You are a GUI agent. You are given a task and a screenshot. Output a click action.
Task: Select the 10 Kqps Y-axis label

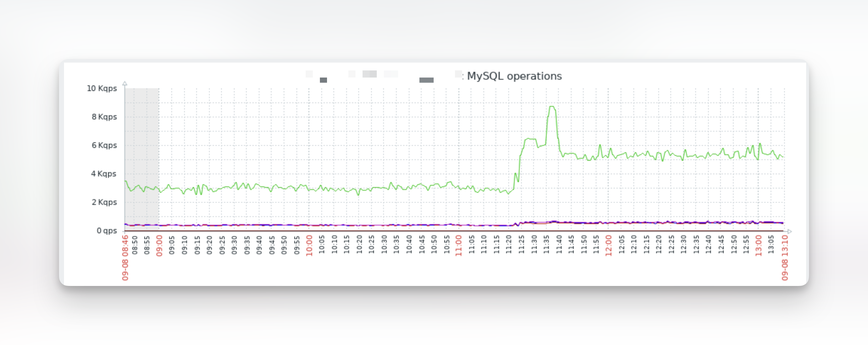102,89
